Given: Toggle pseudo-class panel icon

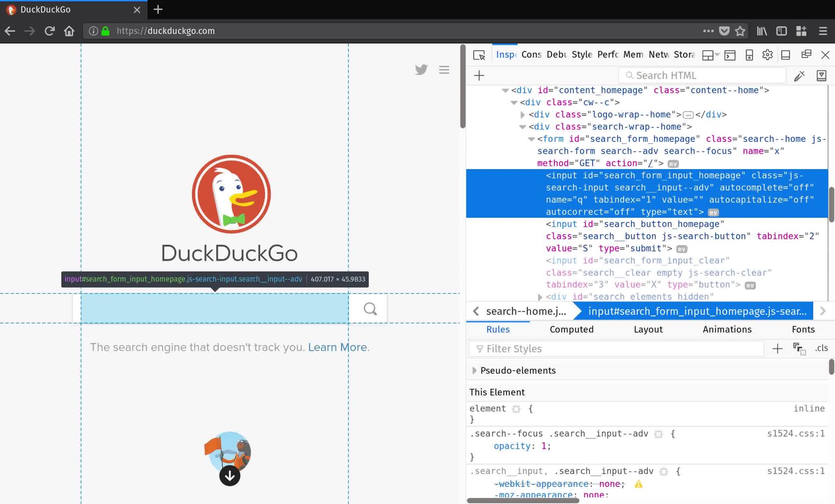Looking at the screenshot, I should click(x=799, y=348).
